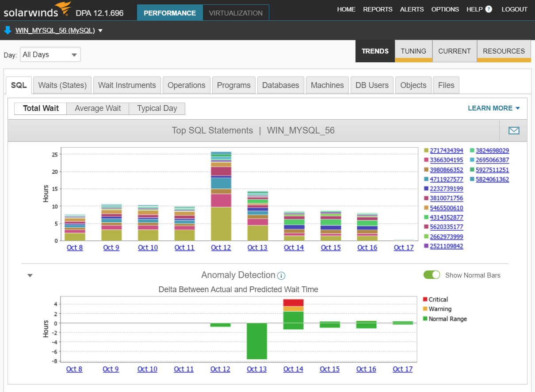Open the Home menu
535x392 pixels.
tap(346, 9)
